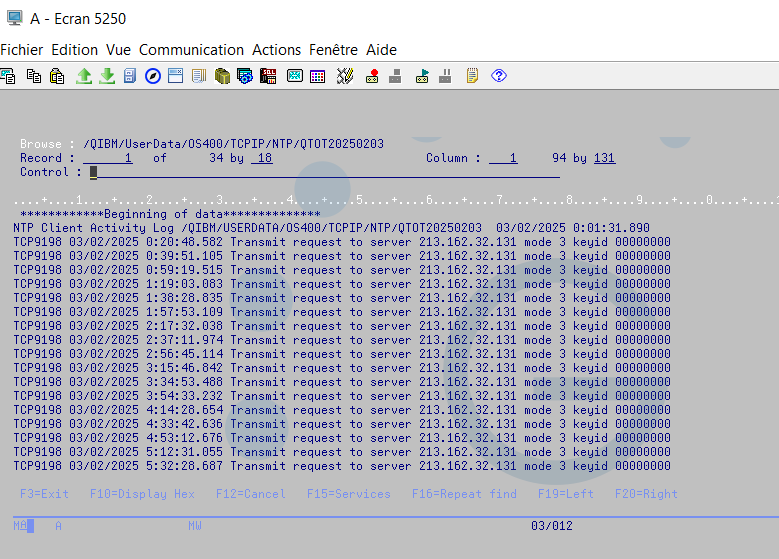Open the Communication menu
The height and width of the screenshot is (559, 779).
click(x=191, y=50)
